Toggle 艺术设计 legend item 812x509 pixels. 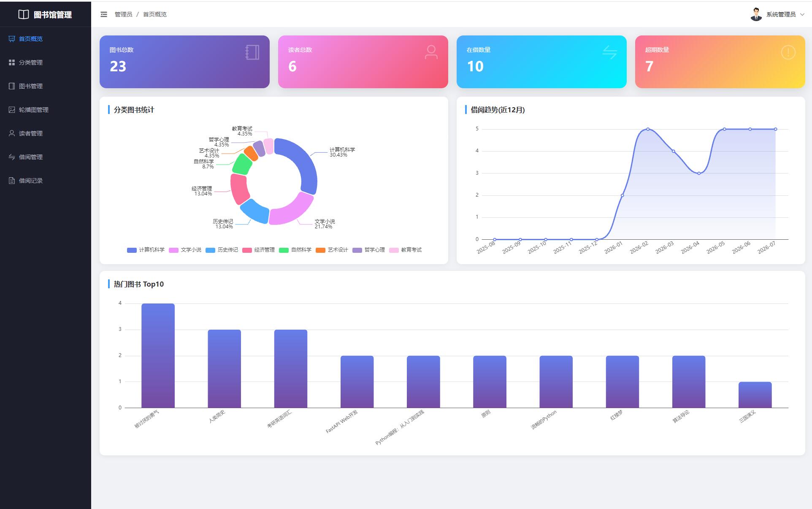tap(332, 250)
